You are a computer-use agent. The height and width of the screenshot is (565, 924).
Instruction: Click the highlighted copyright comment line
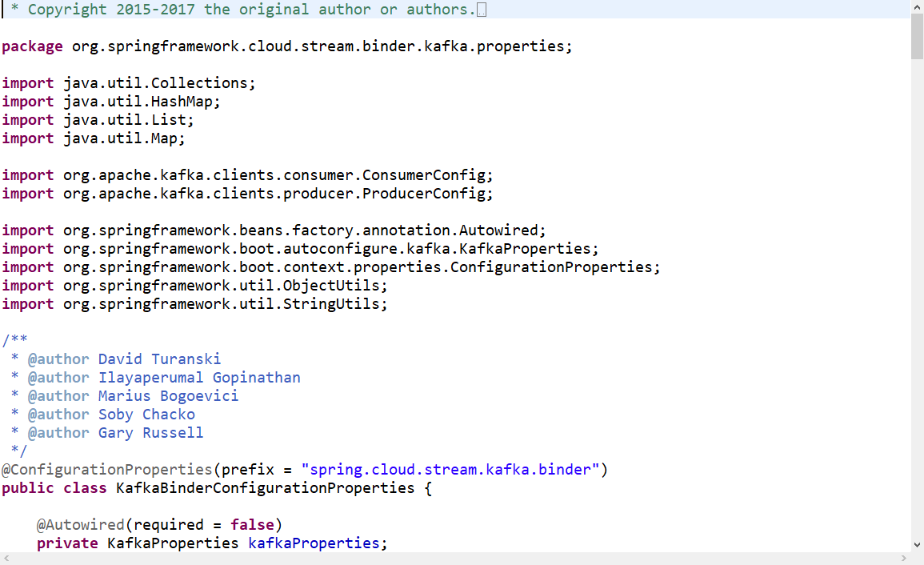(240, 9)
